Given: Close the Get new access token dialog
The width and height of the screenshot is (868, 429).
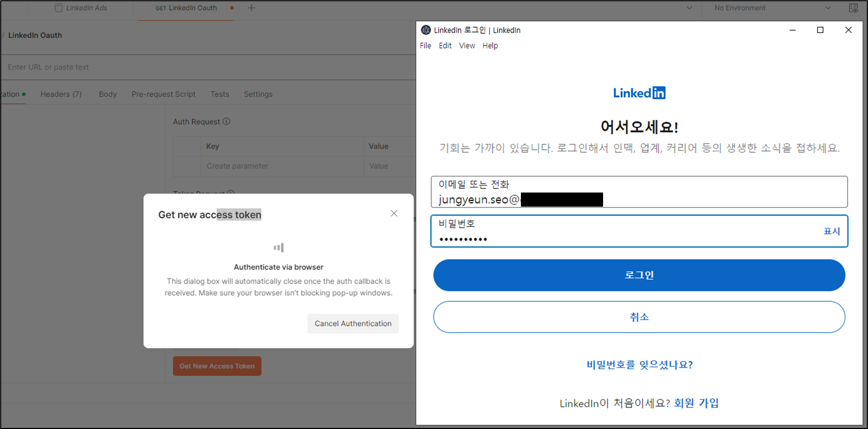Looking at the screenshot, I should pos(394,213).
